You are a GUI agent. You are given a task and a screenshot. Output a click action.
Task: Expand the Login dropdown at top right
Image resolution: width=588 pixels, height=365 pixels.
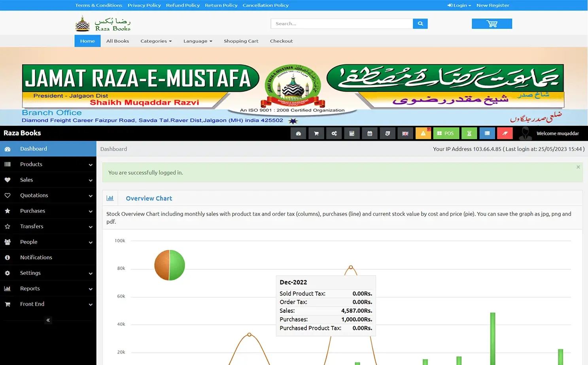click(x=459, y=5)
